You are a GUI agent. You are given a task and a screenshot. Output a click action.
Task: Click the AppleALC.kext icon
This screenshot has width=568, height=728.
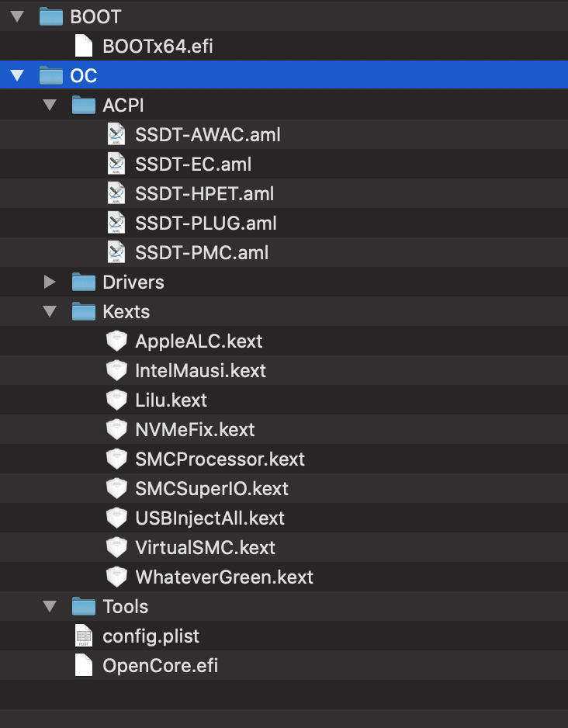pos(116,341)
